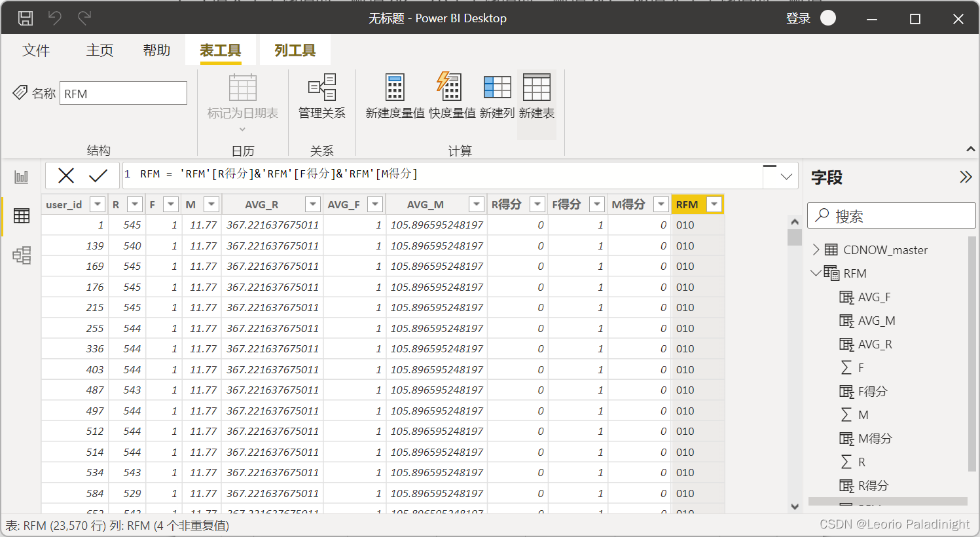Collapse the ribbon with up chevron
Image resolution: width=980 pixels, height=537 pixels.
click(971, 149)
